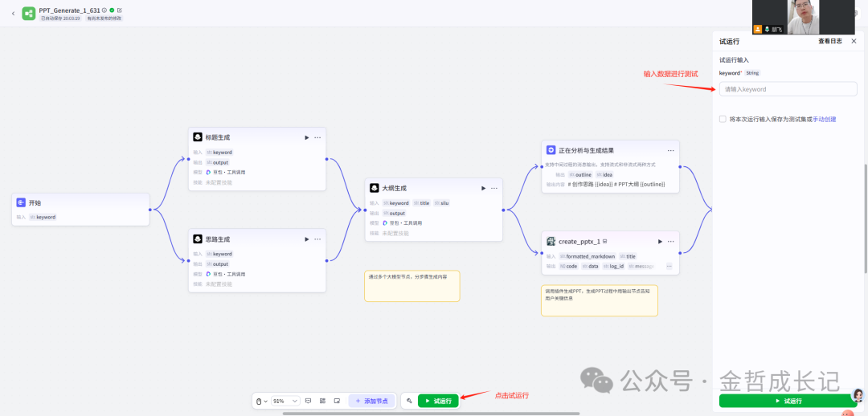Click the silu input variable in 大纲生成
The height and width of the screenshot is (416, 868).
[x=441, y=203]
